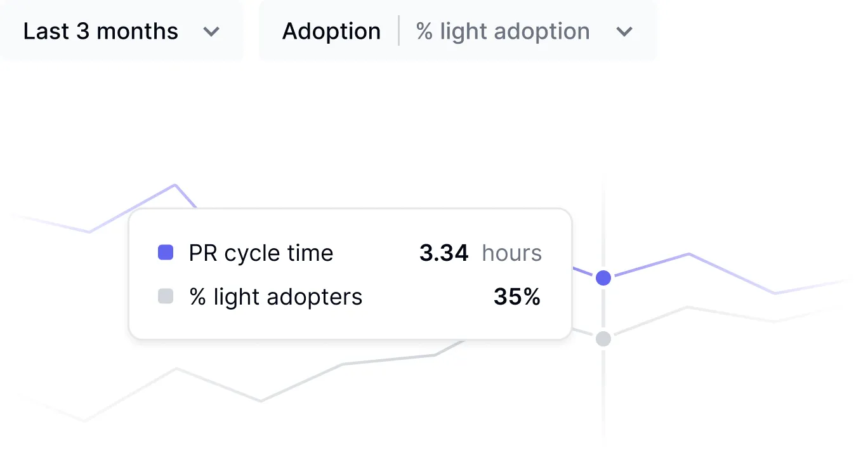Click the gray % light adopters legend square
Screen dimensions: 868x455
(x=166, y=296)
